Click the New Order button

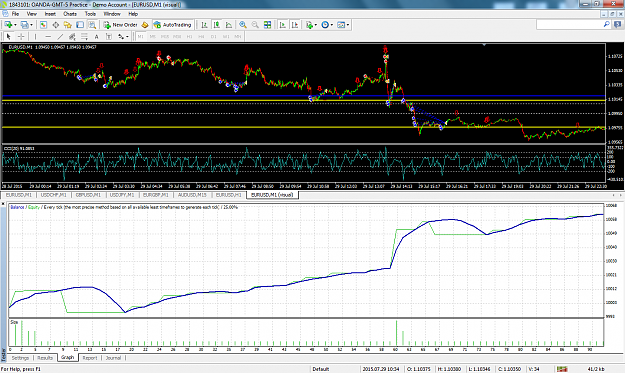tap(120, 25)
